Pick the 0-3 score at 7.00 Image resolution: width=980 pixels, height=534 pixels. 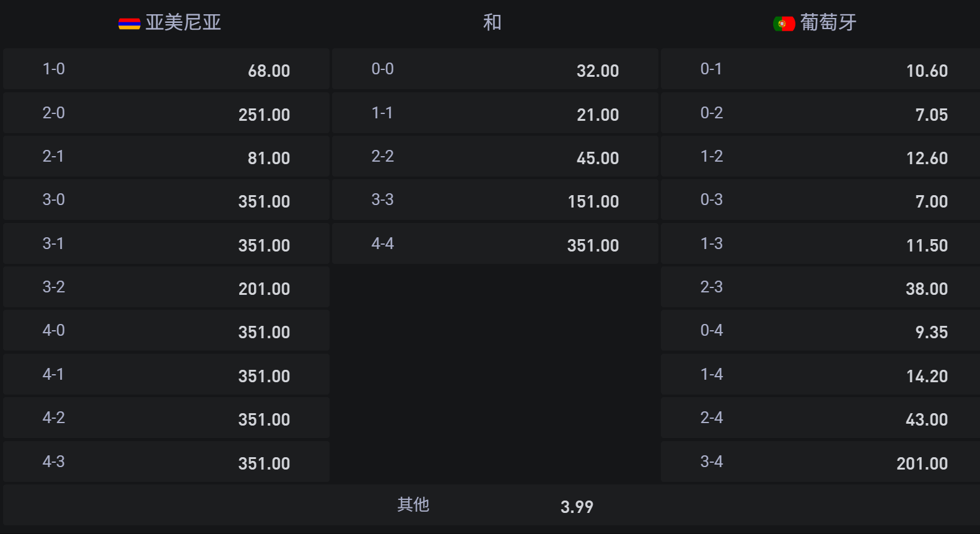pos(820,200)
